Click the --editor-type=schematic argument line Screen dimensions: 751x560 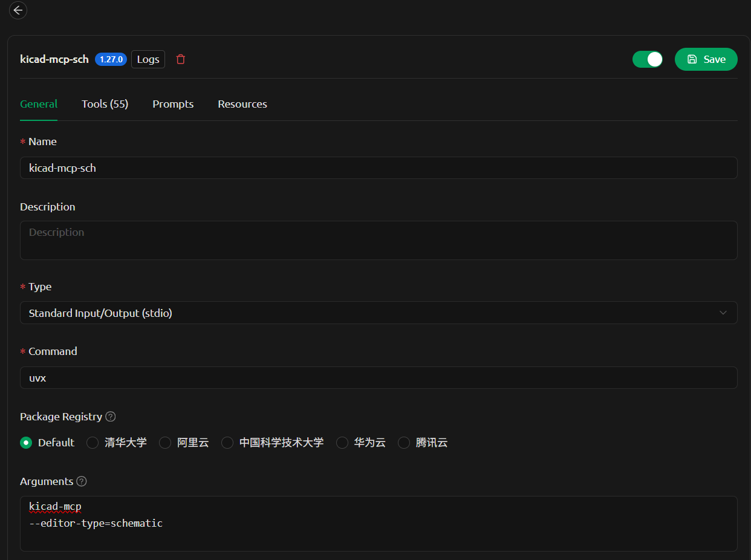[x=96, y=524]
